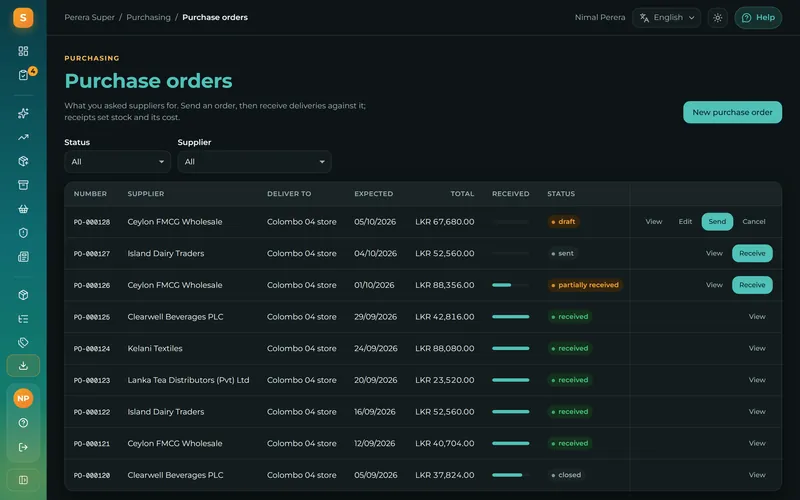Screen dimensions: 800x500
Task: Click Receive for PO-000126
Action: tap(752, 285)
